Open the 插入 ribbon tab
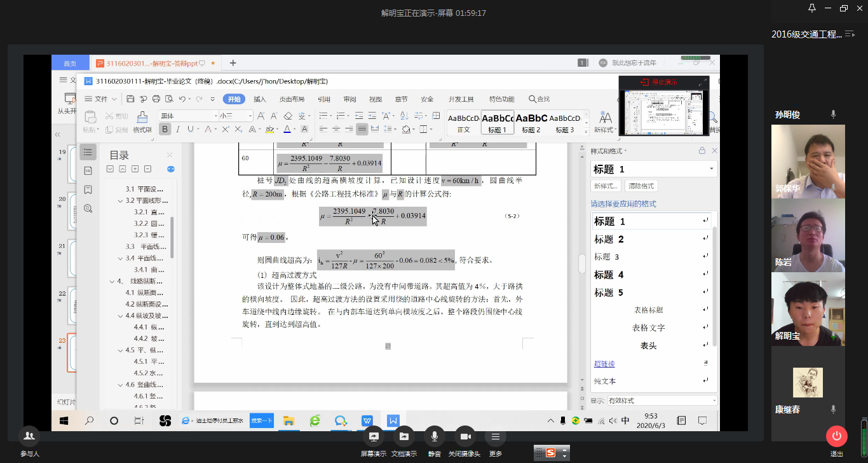This screenshot has height=463, width=868. 260,99
